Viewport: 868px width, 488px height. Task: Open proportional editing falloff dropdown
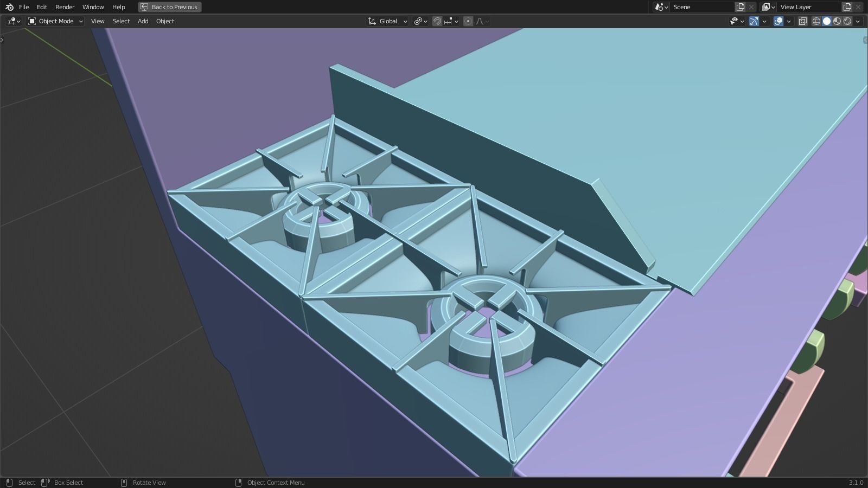[x=482, y=21]
